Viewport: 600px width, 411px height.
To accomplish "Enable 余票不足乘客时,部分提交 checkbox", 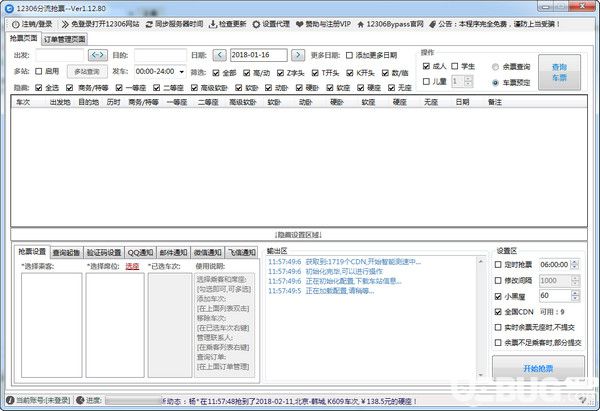I will (x=498, y=342).
